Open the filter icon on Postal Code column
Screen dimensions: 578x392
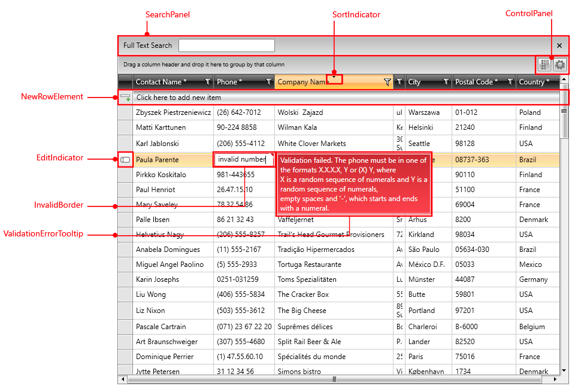pyautogui.click(x=509, y=81)
